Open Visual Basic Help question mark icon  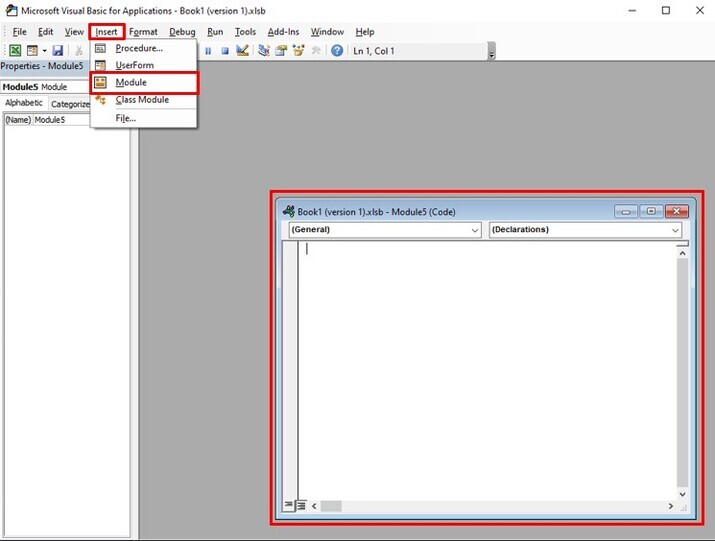tap(337, 51)
